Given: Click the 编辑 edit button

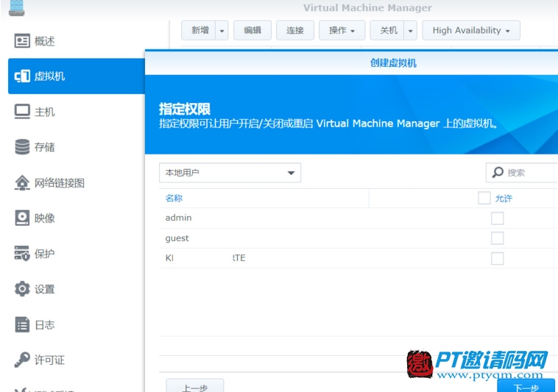Looking at the screenshot, I should pyautogui.click(x=252, y=31).
